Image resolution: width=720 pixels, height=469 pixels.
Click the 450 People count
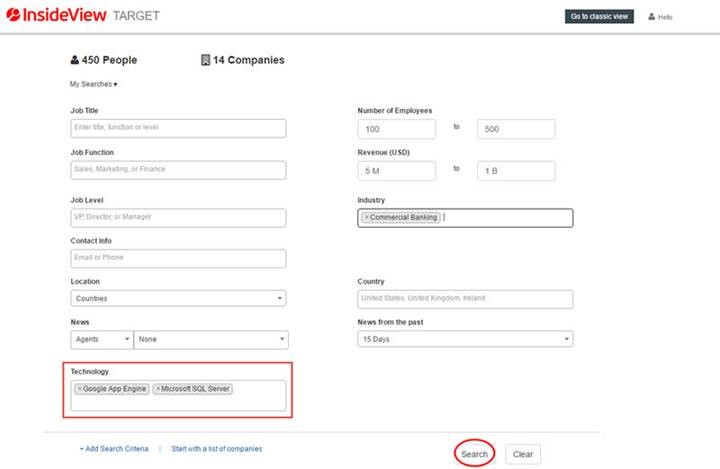coord(109,60)
